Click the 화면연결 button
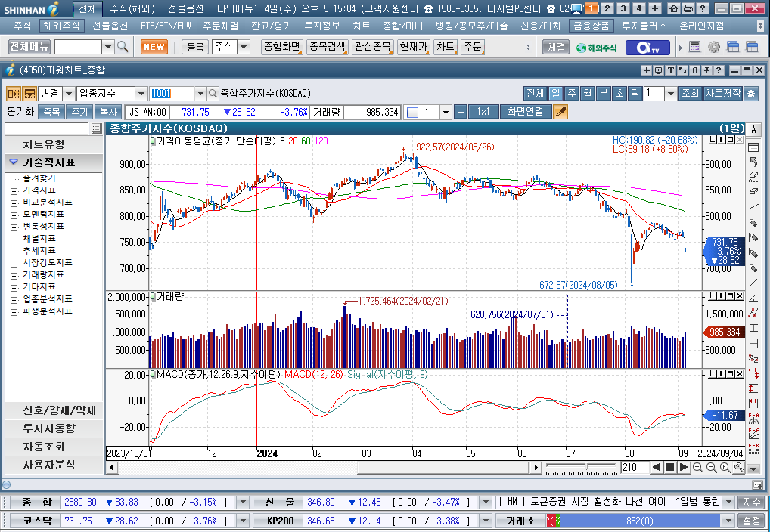770x532 pixels. tap(526, 112)
